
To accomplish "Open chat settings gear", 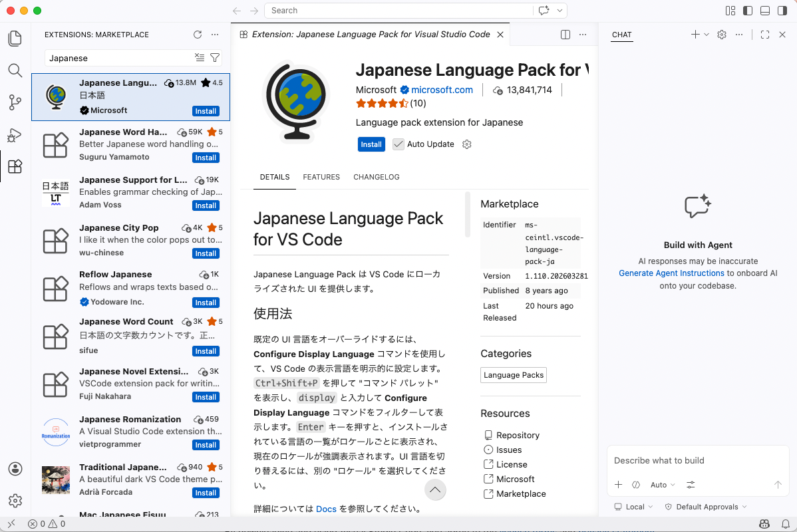I will pos(722,35).
